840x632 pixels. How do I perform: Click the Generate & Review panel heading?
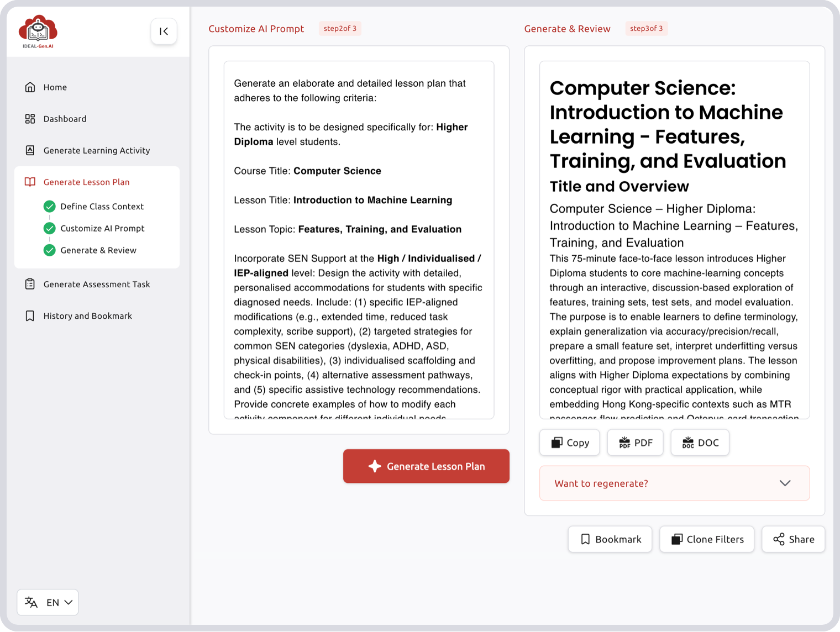click(567, 29)
